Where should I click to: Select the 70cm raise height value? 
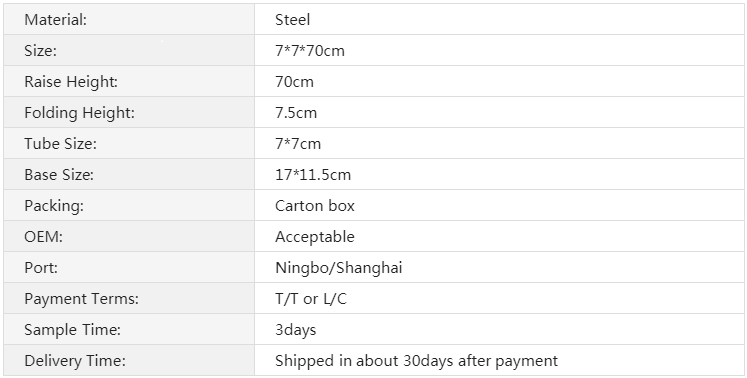tap(294, 82)
